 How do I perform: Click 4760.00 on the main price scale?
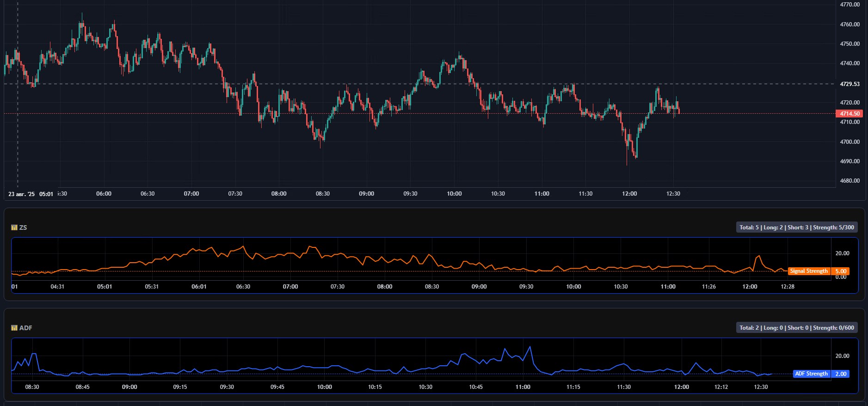(850, 25)
